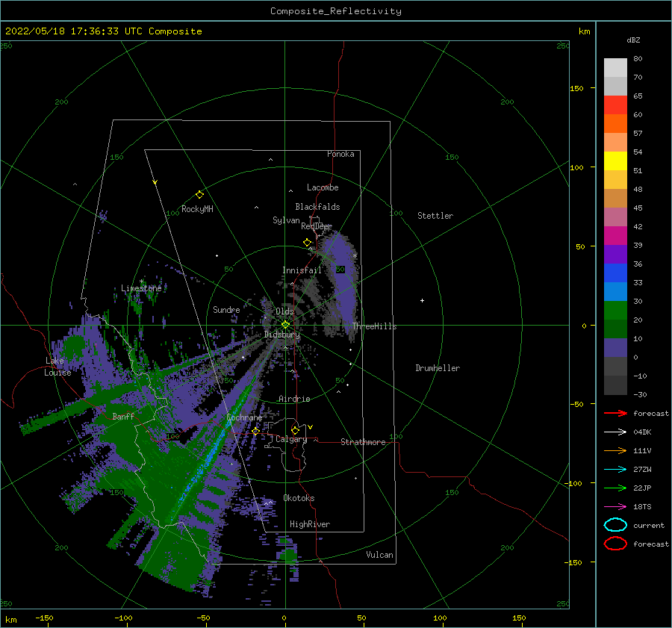Click the yellow diamond marker near RockyMH
The image size is (672, 628).
199,195
